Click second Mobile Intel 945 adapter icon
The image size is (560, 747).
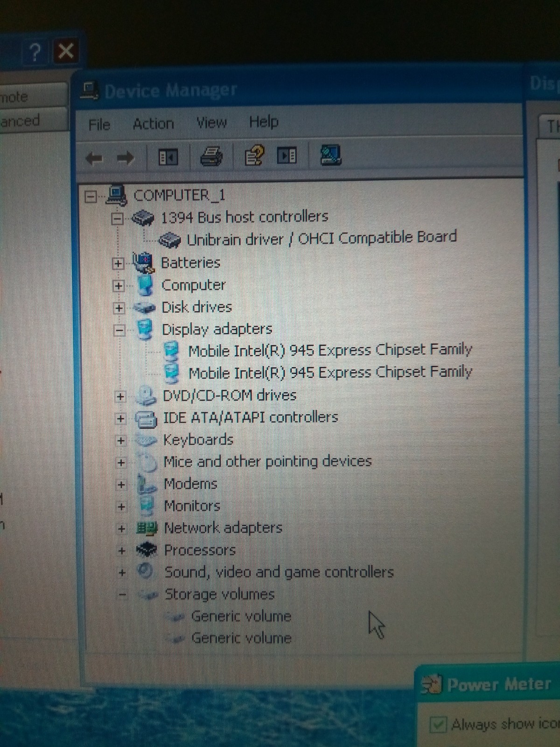click(172, 373)
